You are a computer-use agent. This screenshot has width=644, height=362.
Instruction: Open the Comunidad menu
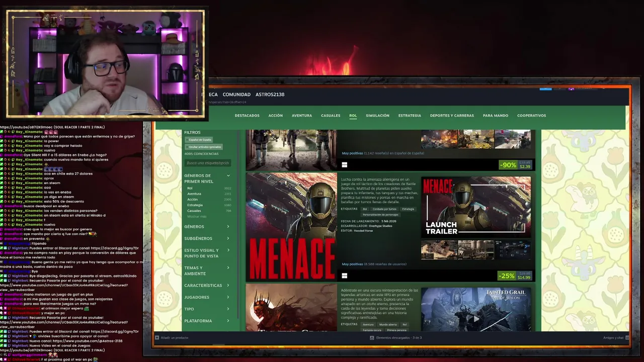(236, 95)
